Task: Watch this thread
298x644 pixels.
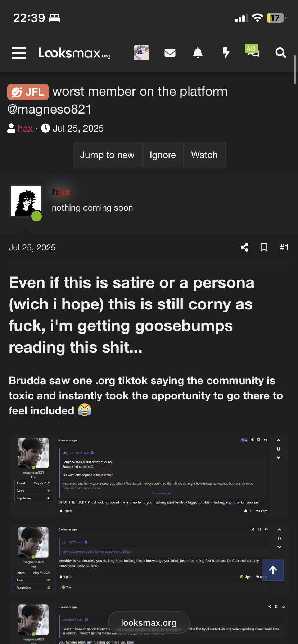Action: click(204, 155)
